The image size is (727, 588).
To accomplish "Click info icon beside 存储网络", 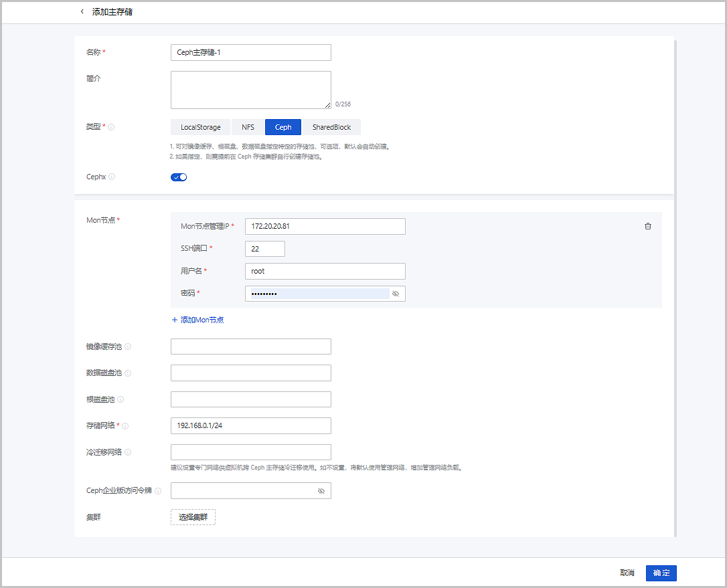I will tap(125, 426).
